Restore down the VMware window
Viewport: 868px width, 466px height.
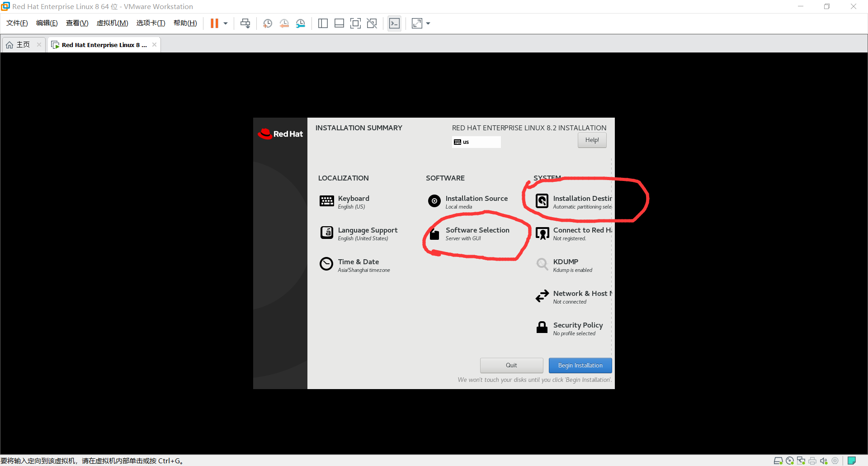[827, 6]
